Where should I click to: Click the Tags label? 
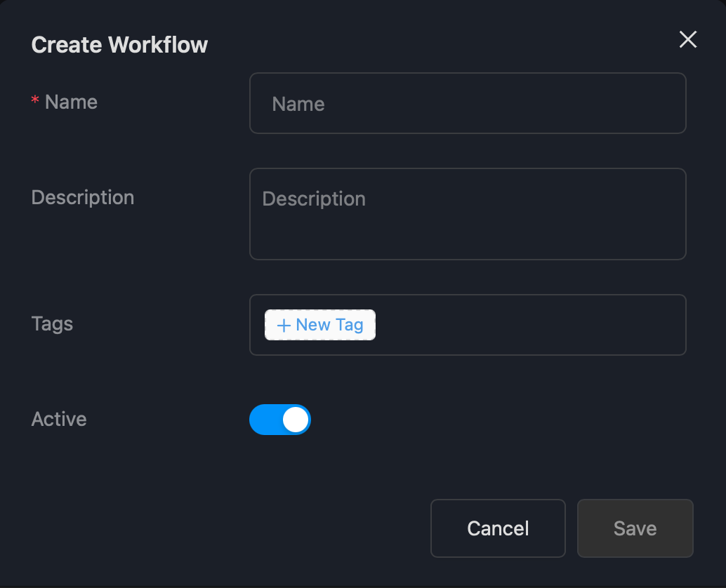[x=51, y=323]
